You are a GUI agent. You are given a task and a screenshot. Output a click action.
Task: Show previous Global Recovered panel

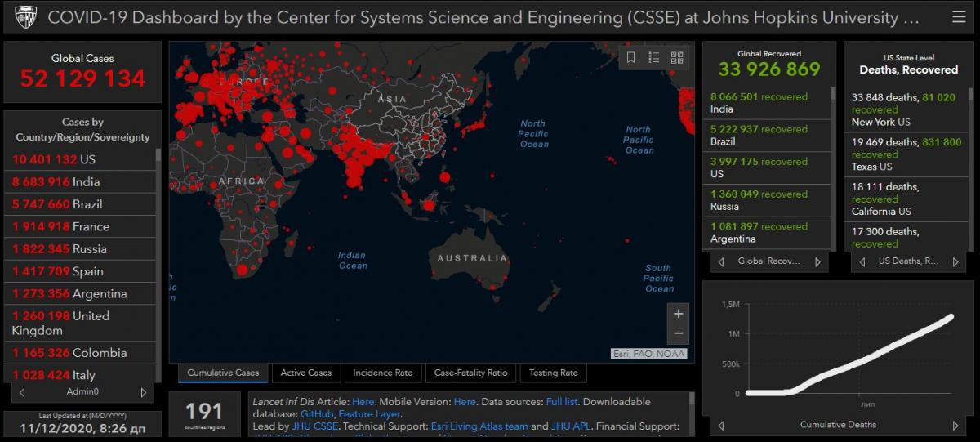(721, 261)
